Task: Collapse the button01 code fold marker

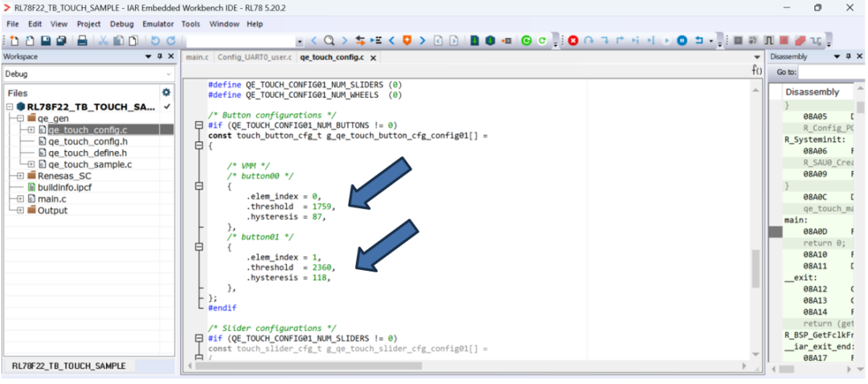Action: (199, 247)
